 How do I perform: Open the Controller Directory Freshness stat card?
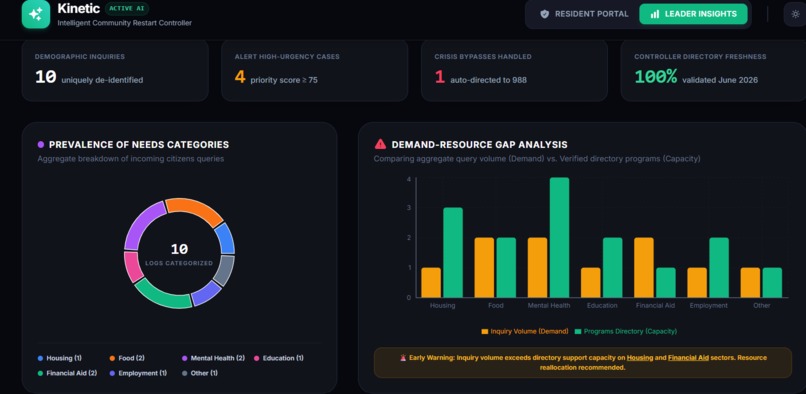713,70
